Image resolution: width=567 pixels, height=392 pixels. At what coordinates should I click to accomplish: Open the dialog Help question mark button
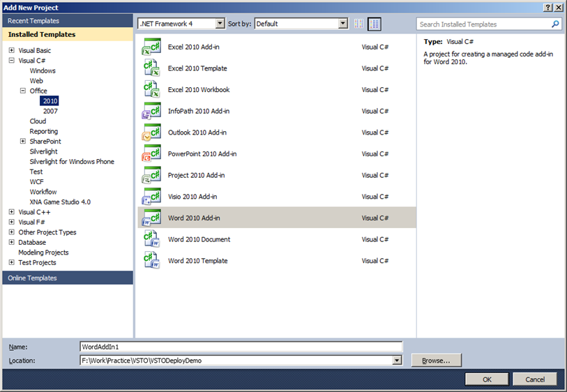point(548,8)
